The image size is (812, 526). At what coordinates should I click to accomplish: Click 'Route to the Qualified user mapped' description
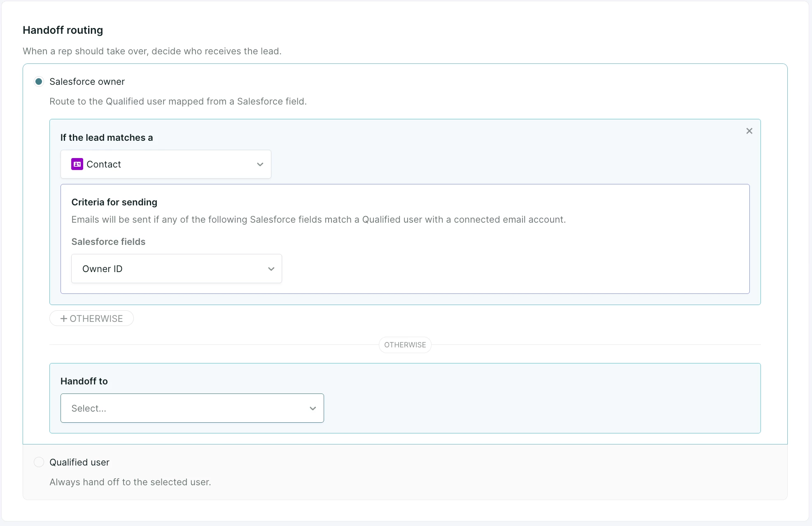pos(178,101)
